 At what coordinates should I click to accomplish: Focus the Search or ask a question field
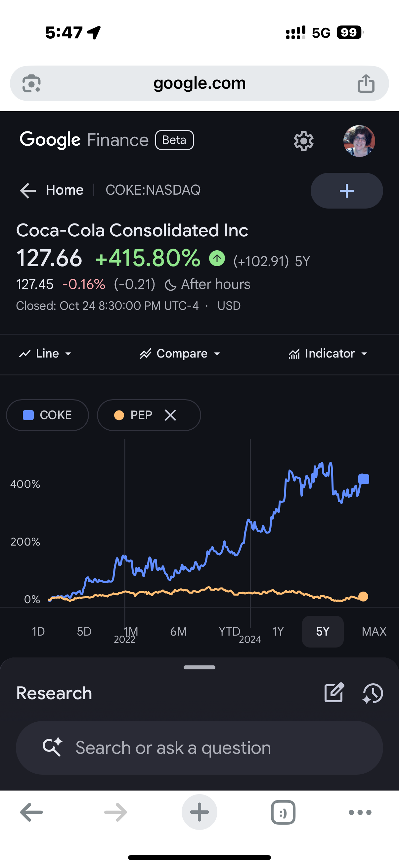199,748
